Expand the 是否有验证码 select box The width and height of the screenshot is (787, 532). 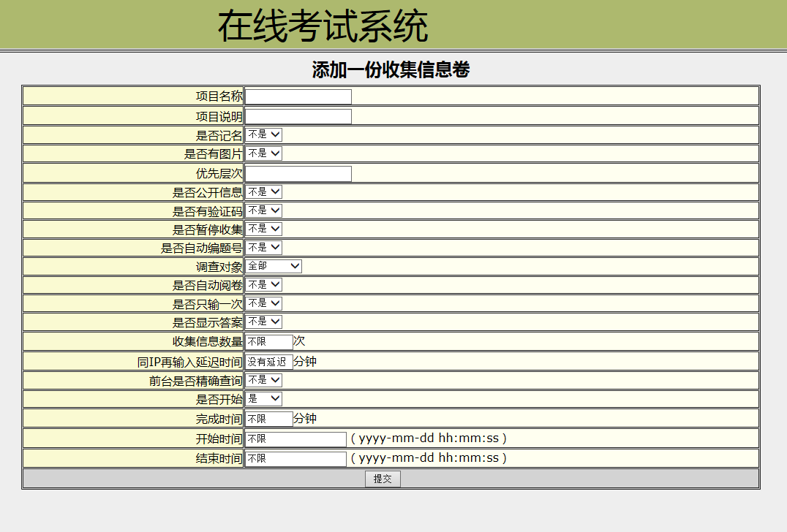tap(263, 210)
